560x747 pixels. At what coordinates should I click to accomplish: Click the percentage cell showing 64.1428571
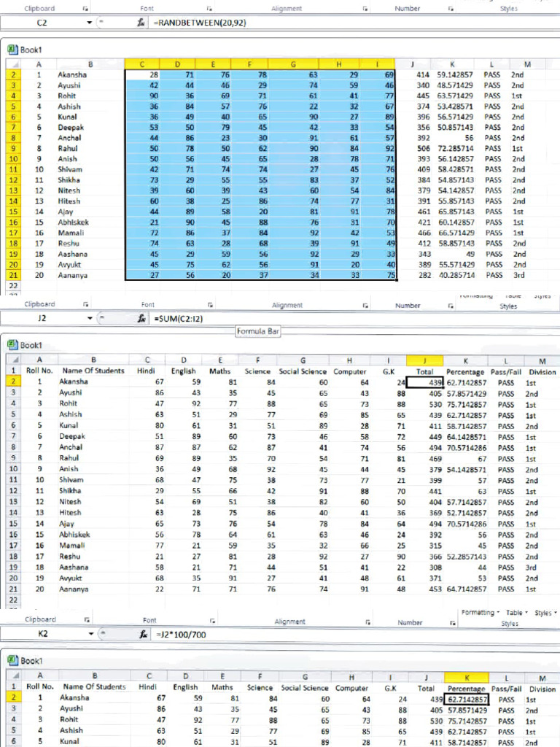(466, 437)
